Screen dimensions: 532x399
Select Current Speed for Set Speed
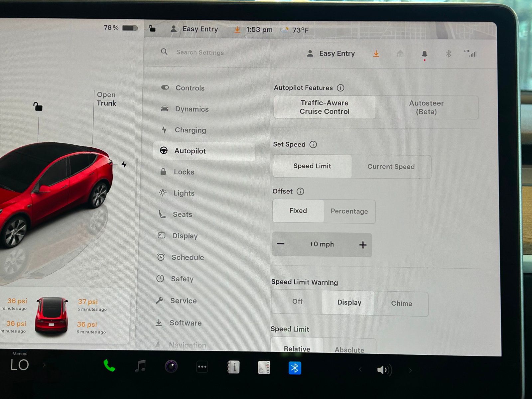pos(391,167)
